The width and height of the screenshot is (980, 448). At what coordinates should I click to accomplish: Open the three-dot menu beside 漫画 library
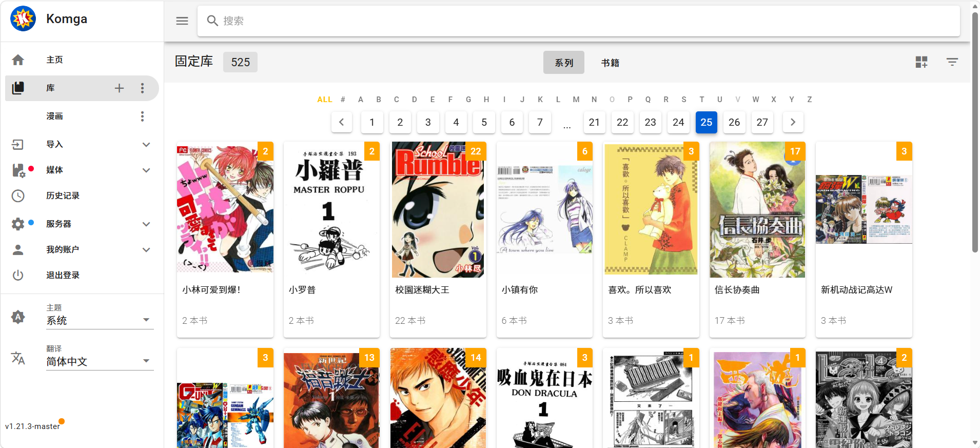(x=142, y=116)
